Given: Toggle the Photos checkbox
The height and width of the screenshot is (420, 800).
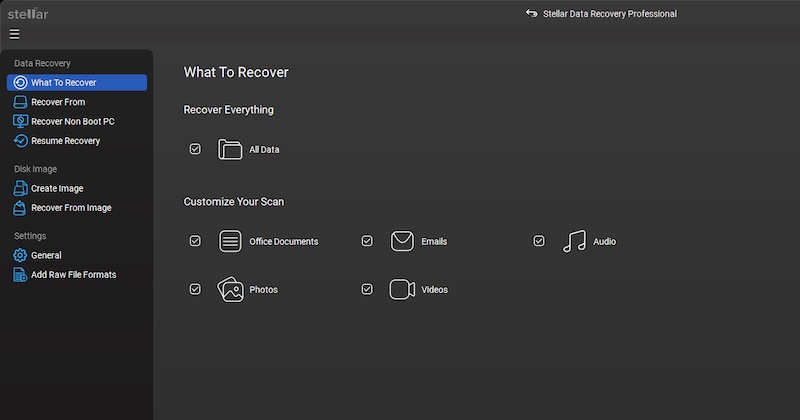Looking at the screenshot, I should (x=195, y=289).
